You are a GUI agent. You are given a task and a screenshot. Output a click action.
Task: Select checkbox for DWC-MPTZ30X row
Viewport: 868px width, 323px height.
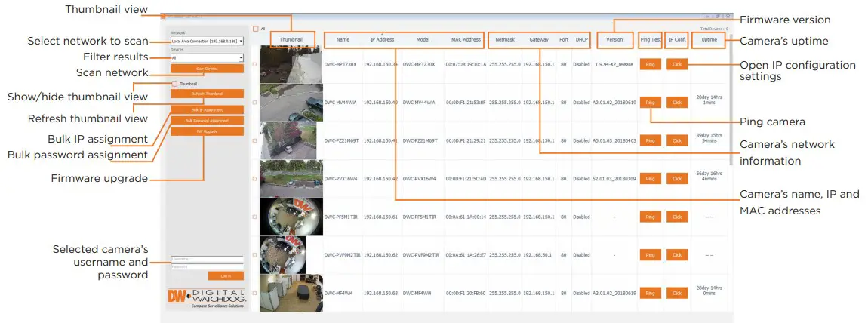(254, 64)
